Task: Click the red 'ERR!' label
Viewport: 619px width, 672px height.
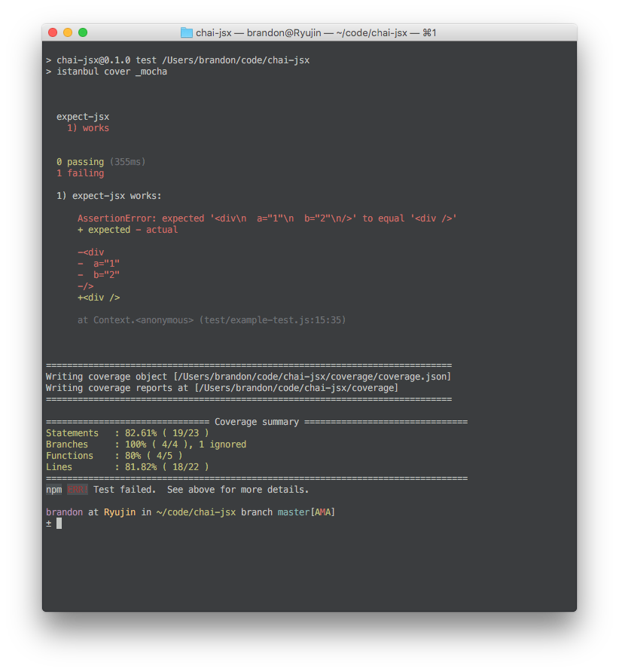Action: point(78,490)
